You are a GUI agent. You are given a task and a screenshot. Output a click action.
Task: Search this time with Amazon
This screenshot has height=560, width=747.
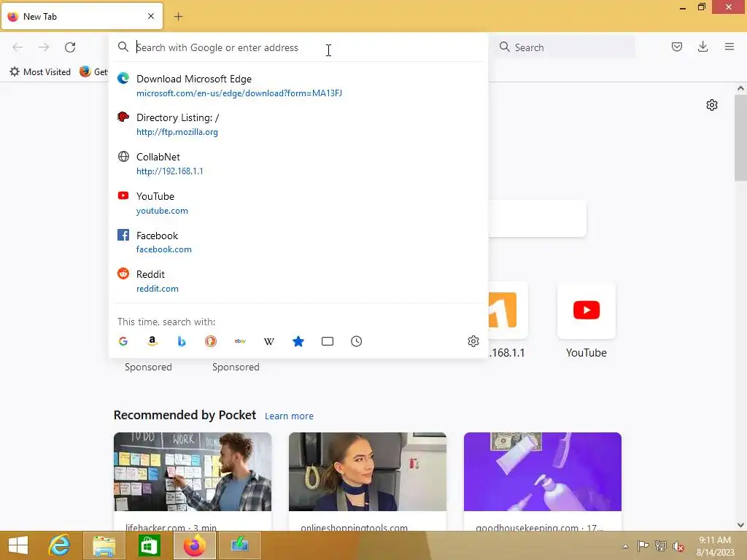coord(152,341)
